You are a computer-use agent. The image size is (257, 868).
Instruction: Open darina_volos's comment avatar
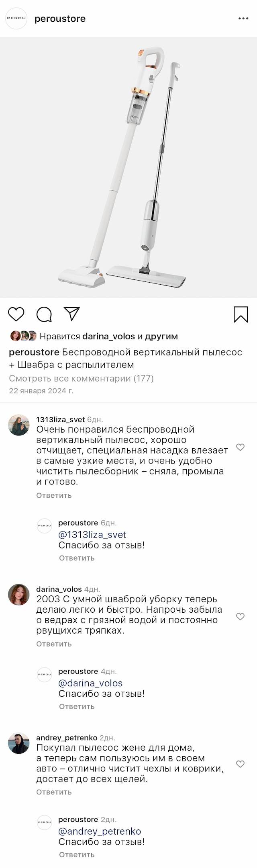tap(19, 595)
